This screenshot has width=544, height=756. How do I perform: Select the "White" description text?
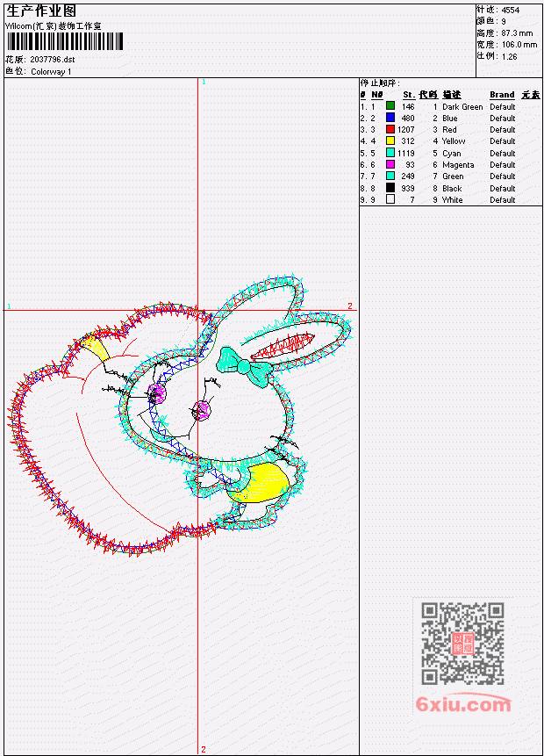452,199
